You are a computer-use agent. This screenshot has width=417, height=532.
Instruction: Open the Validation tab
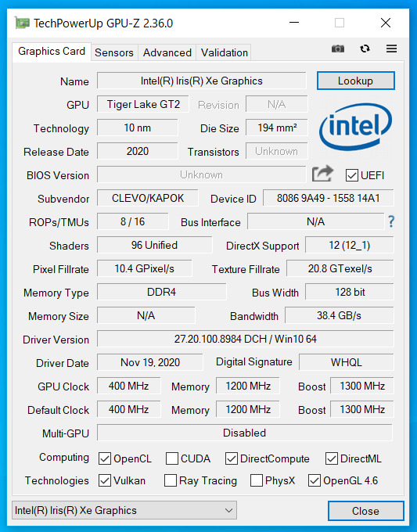pyautogui.click(x=224, y=52)
